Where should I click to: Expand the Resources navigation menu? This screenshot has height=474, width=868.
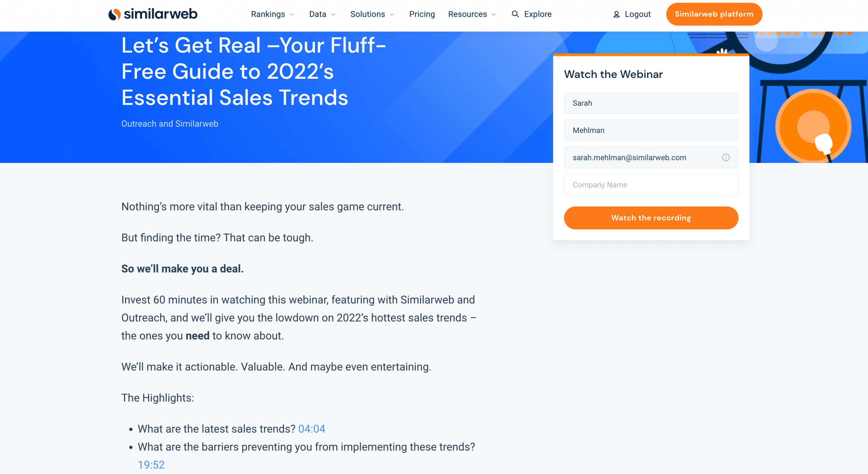point(471,14)
